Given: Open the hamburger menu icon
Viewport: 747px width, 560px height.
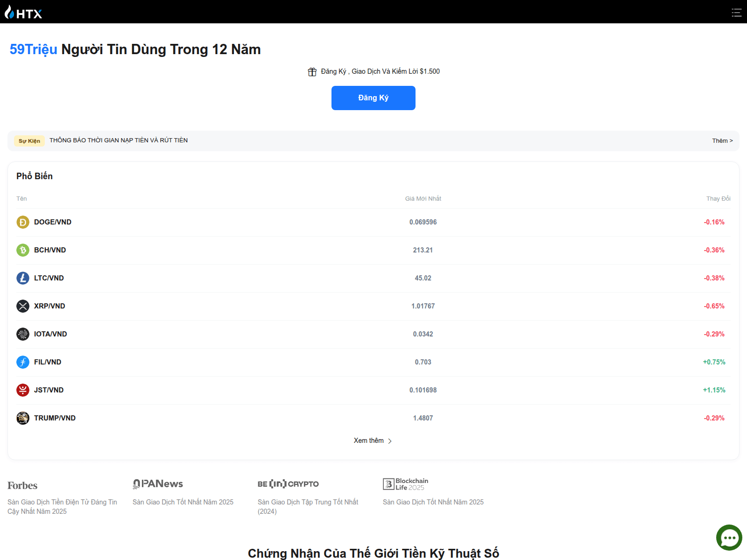Looking at the screenshot, I should coord(736,13).
